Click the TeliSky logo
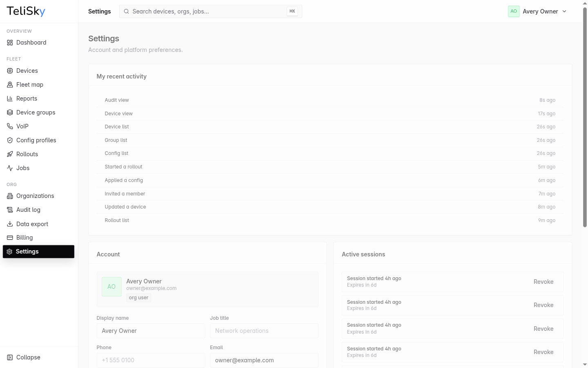The width and height of the screenshot is (588, 368). point(26,11)
